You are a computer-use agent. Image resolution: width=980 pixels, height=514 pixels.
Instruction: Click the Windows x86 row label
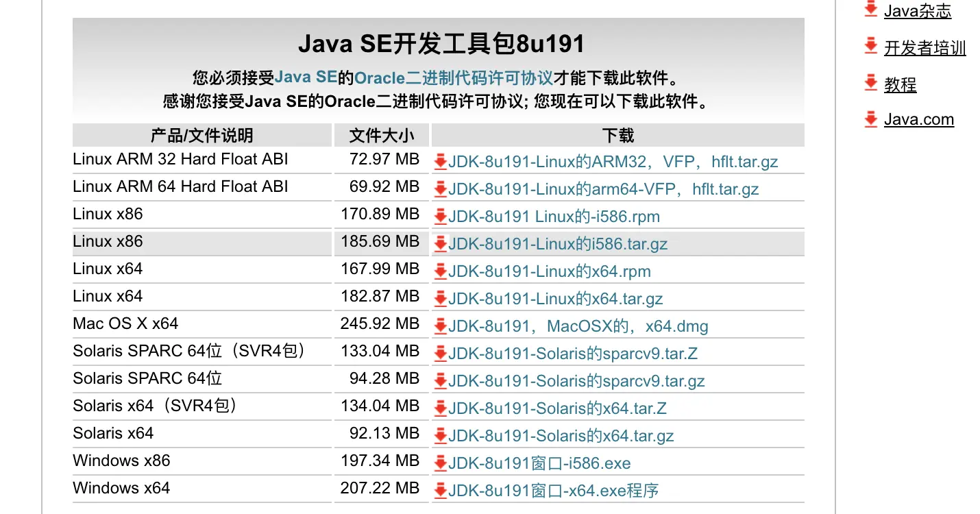click(121, 461)
